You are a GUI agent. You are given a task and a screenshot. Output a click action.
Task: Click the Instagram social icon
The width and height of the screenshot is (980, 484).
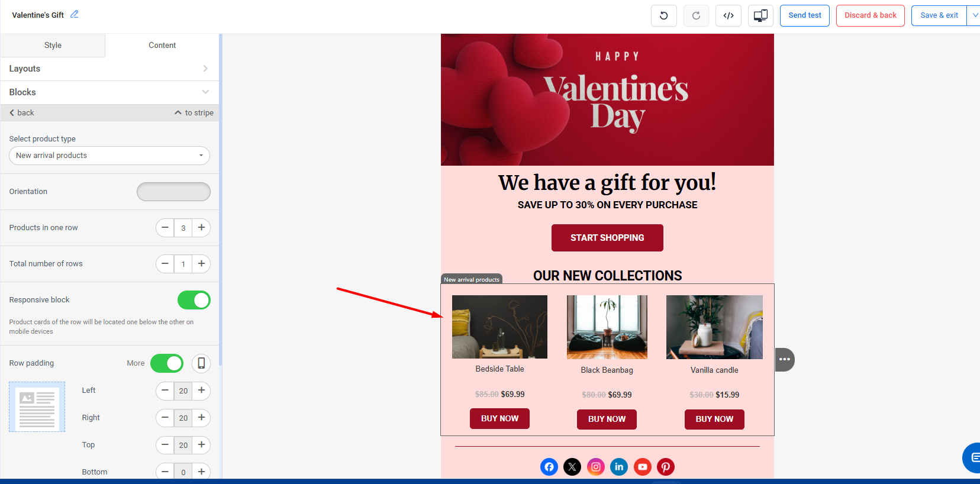pos(596,467)
